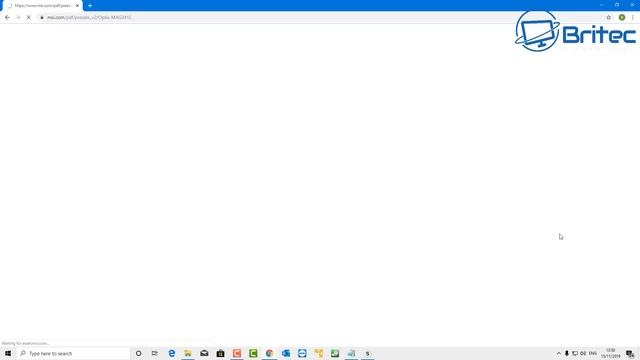Open the 'S' app taskbar icon

[x=367, y=353]
